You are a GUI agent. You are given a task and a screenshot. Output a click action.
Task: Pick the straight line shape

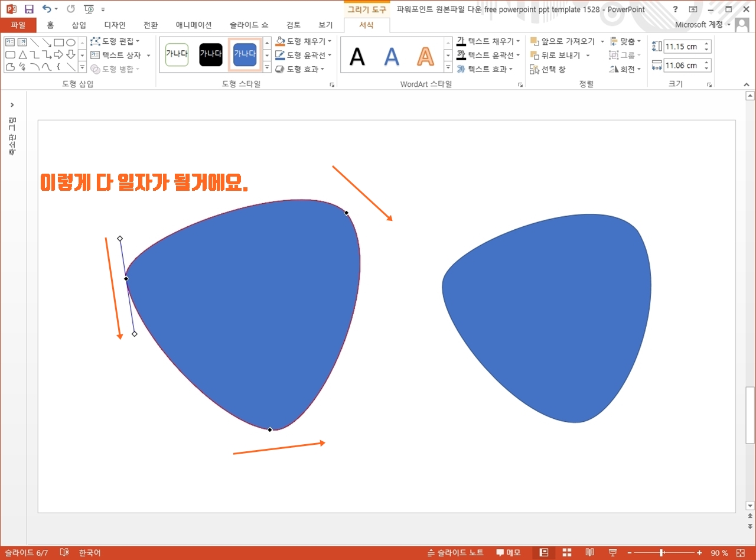coord(35,43)
